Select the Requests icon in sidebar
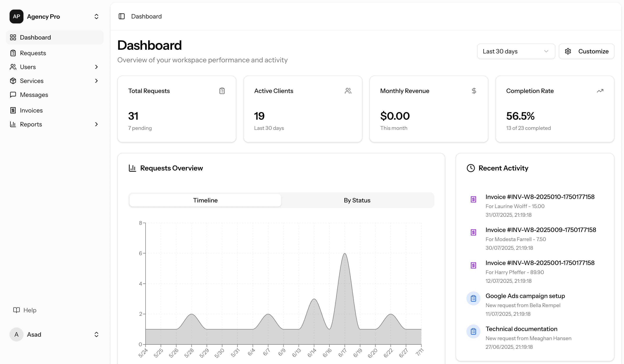624x364 pixels. tap(13, 53)
